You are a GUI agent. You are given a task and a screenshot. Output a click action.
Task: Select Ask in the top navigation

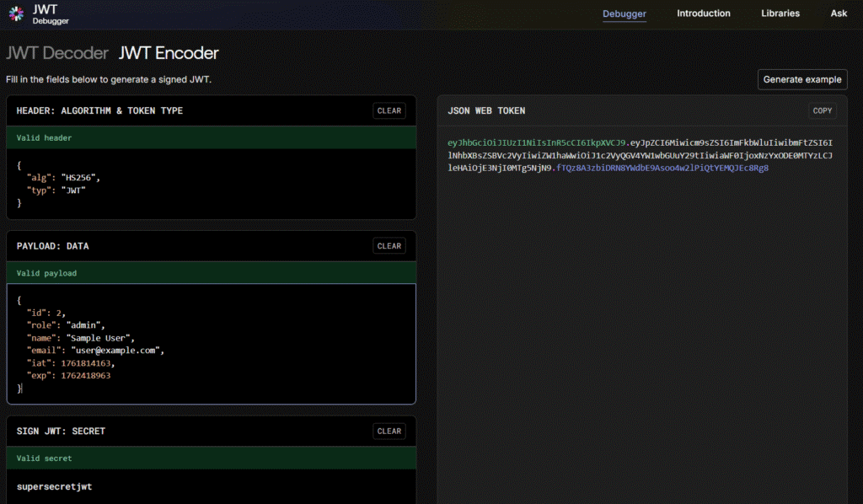839,13
